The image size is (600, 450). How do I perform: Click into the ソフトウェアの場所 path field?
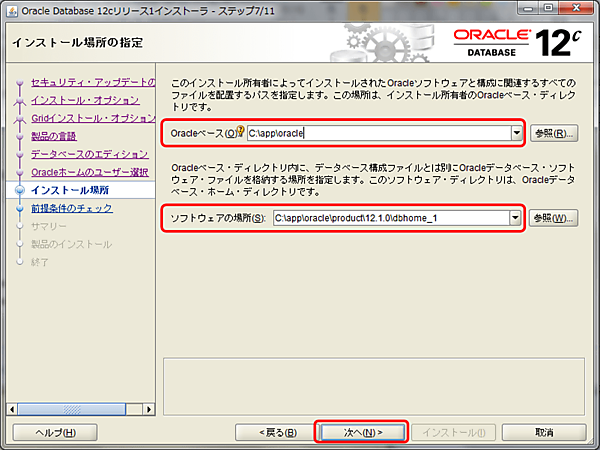click(x=391, y=218)
